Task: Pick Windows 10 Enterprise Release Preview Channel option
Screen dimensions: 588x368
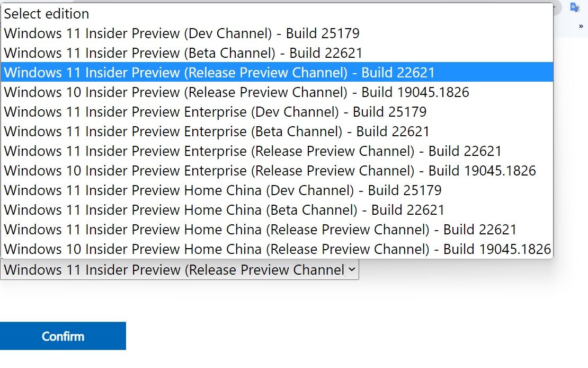Action: click(x=270, y=171)
